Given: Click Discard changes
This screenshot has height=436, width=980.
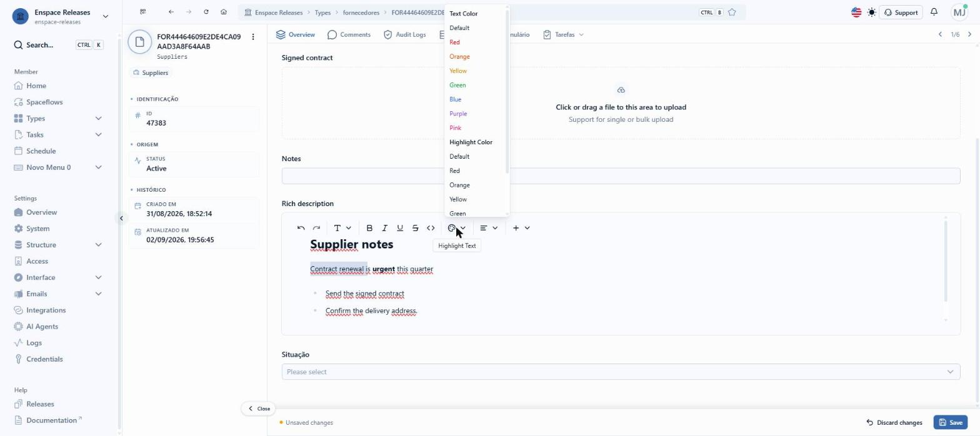Looking at the screenshot, I should pyautogui.click(x=894, y=423).
